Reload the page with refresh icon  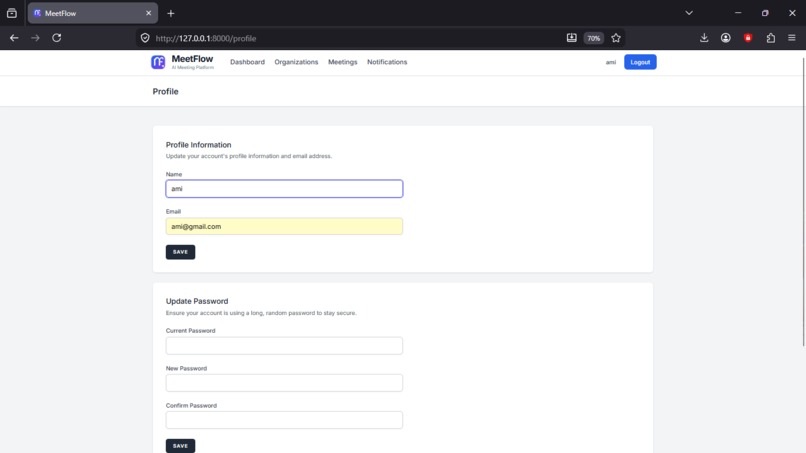click(57, 38)
